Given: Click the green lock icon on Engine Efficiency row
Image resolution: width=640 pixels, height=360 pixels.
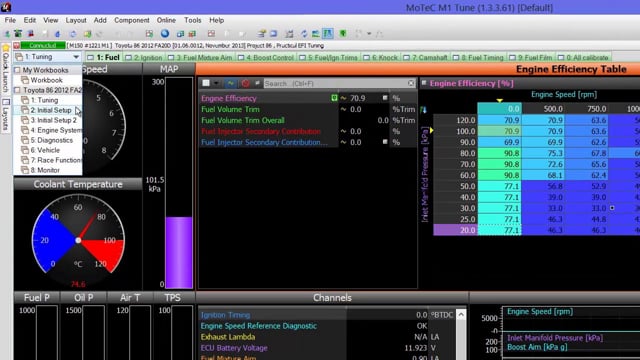Looking at the screenshot, I should click(334, 98).
